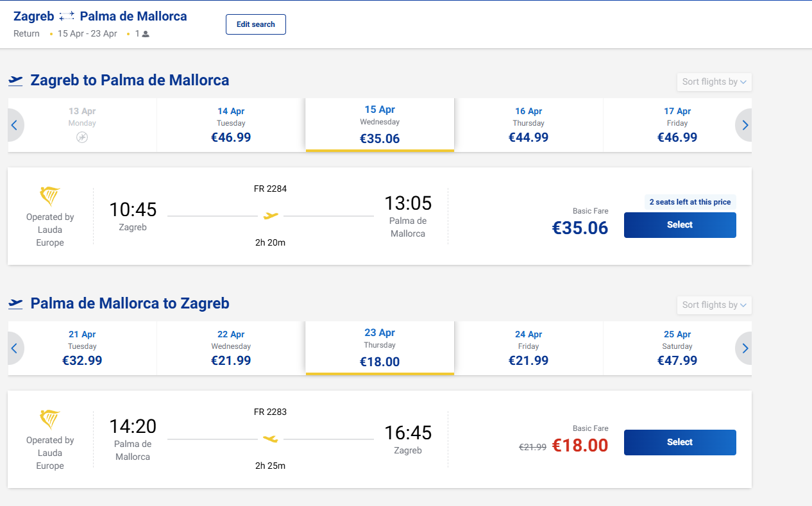Choose the 16 Apr Thursday outbound date
The width and height of the screenshot is (812, 506).
tap(529, 125)
